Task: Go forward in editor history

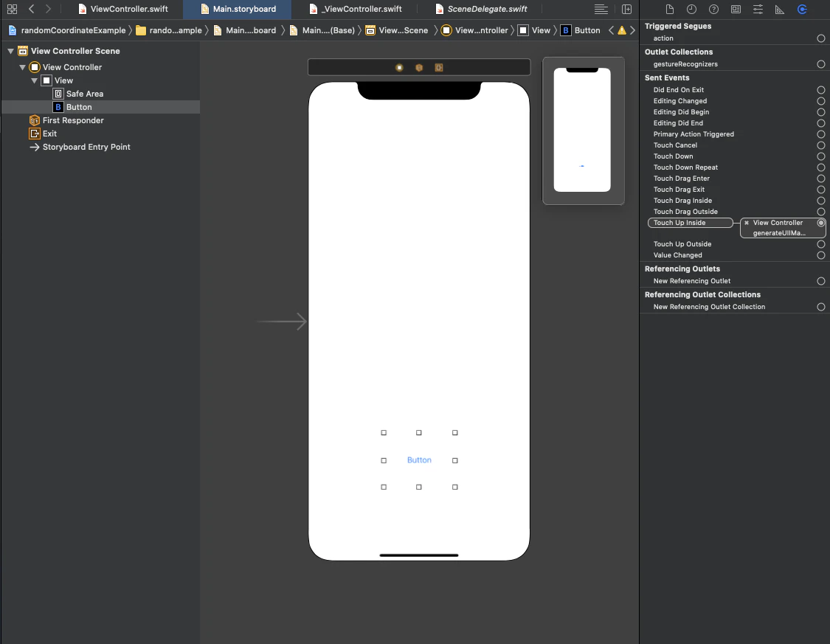Action: point(48,9)
